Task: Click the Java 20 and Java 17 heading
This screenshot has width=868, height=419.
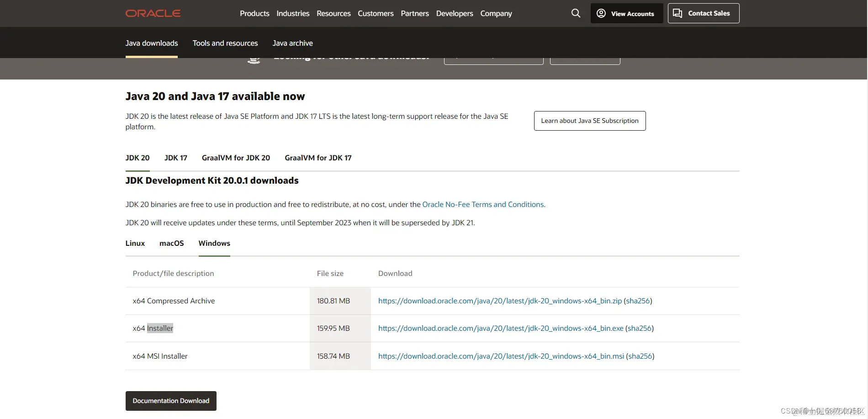Action: coord(215,96)
